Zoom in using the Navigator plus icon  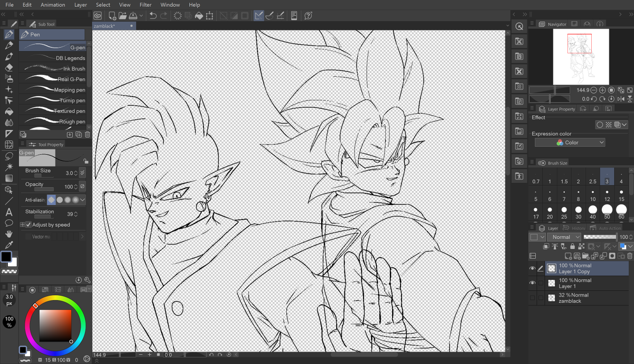(602, 90)
